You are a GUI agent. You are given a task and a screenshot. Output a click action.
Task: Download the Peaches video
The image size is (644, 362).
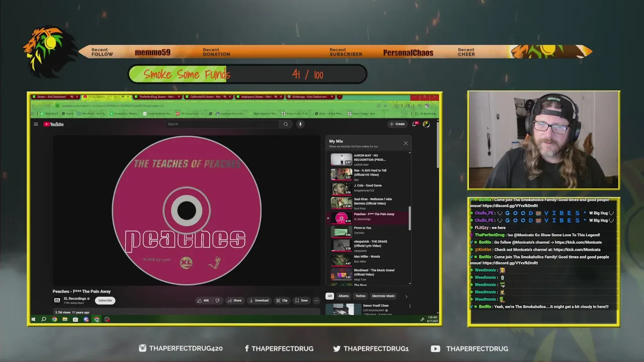click(x=259, y=301)
